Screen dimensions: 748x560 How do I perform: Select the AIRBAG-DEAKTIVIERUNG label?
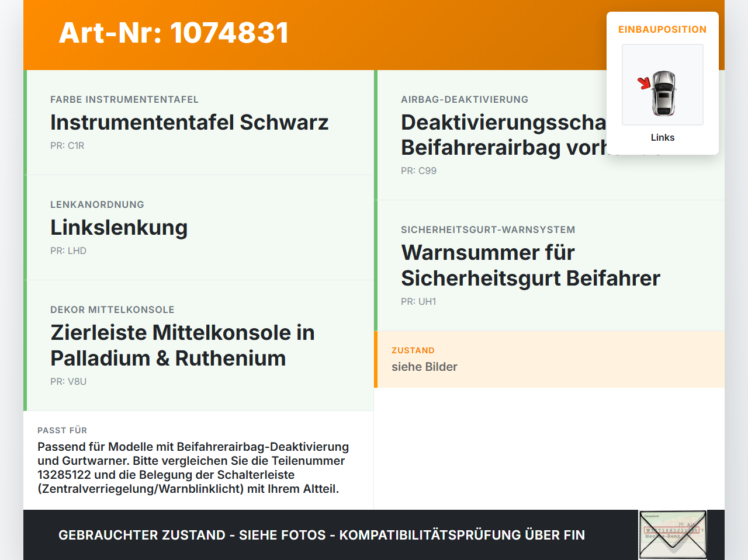coord(465,99)
